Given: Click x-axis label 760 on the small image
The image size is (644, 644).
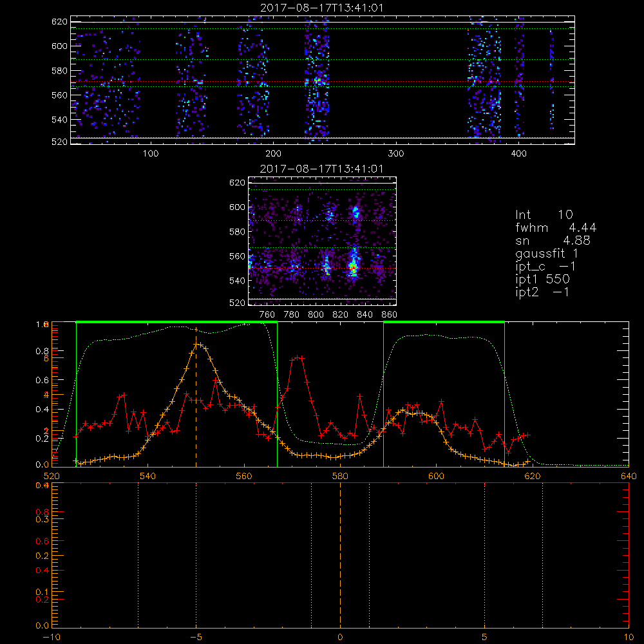Looking at the screenshot, I should coord(267,315).
